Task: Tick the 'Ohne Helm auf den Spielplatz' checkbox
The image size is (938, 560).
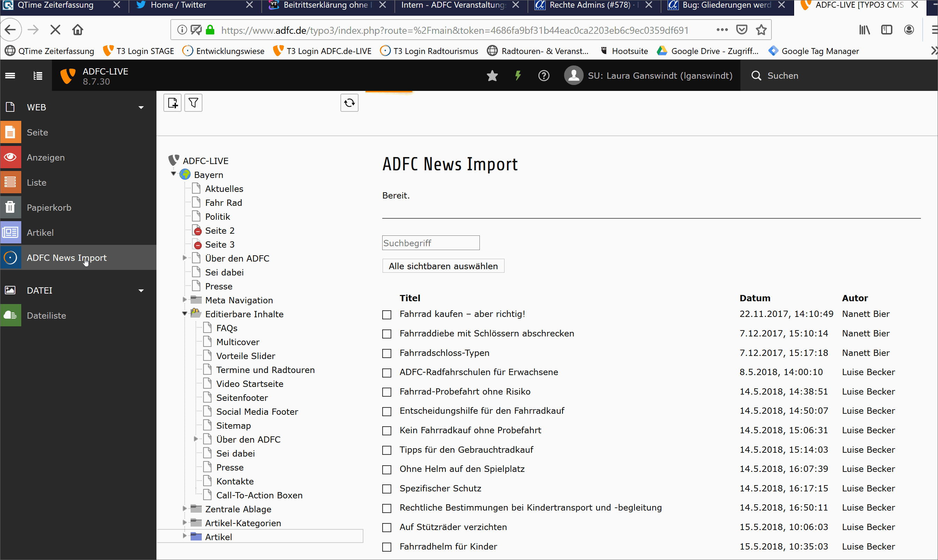Action: [386, 470]
